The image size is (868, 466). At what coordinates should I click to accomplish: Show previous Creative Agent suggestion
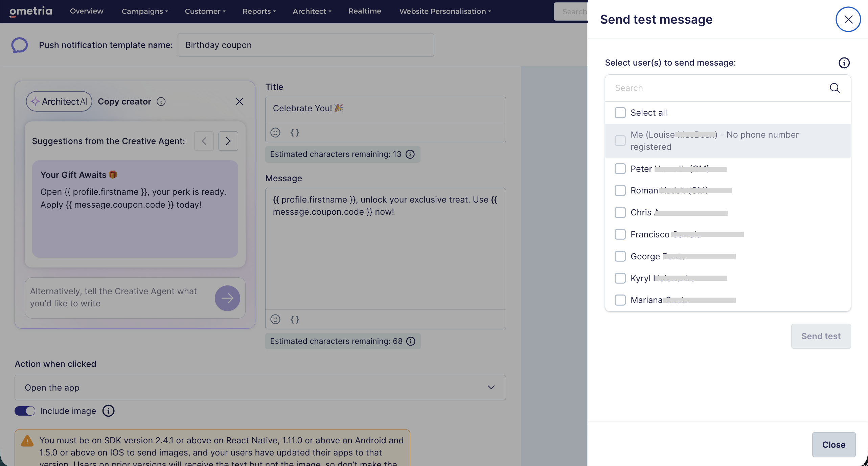(x=204, y=141)
